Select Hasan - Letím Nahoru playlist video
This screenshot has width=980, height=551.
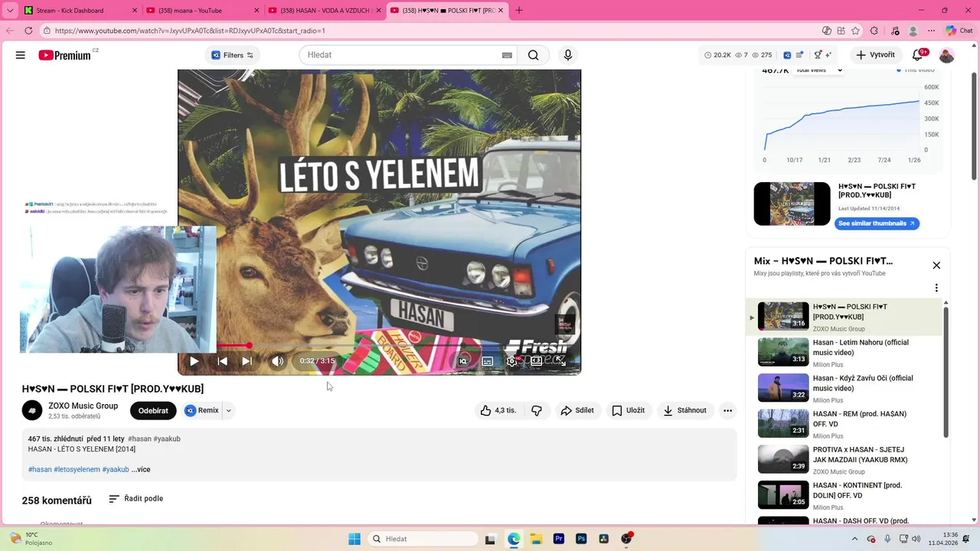pyautogui.click(x=844, y=352)
